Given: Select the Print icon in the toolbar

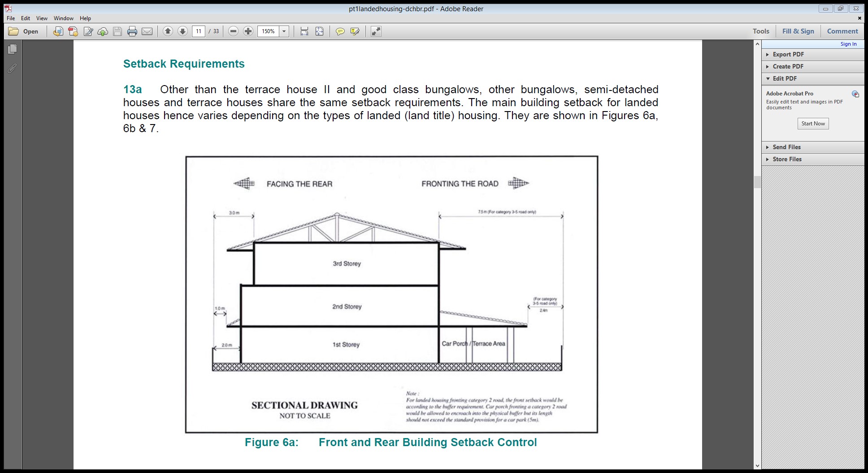Looking at the screenshot, I should [x=132, y=31].
